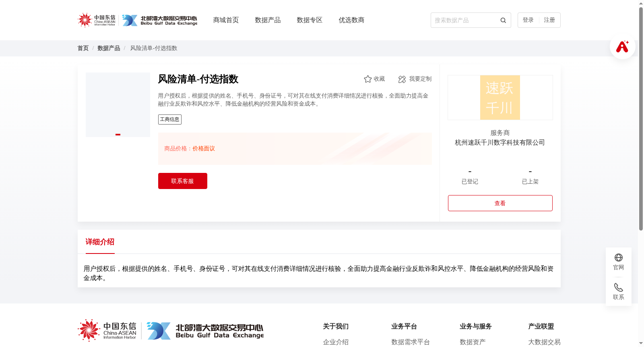Click the 关于我们 footer heading
The width and height of the screenshot is (644, 347).
tap(336, 326)
